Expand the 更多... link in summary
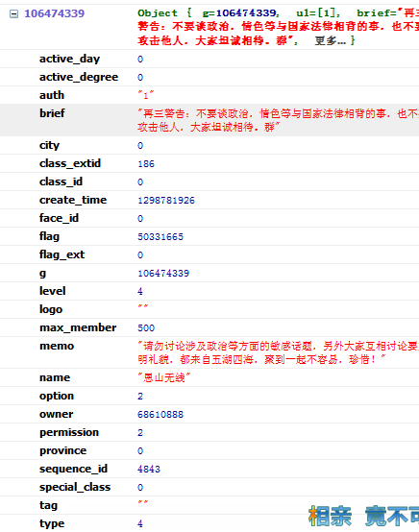Image resolution: width=419 pixels, height=532 pixels. (x=330, y=40)
